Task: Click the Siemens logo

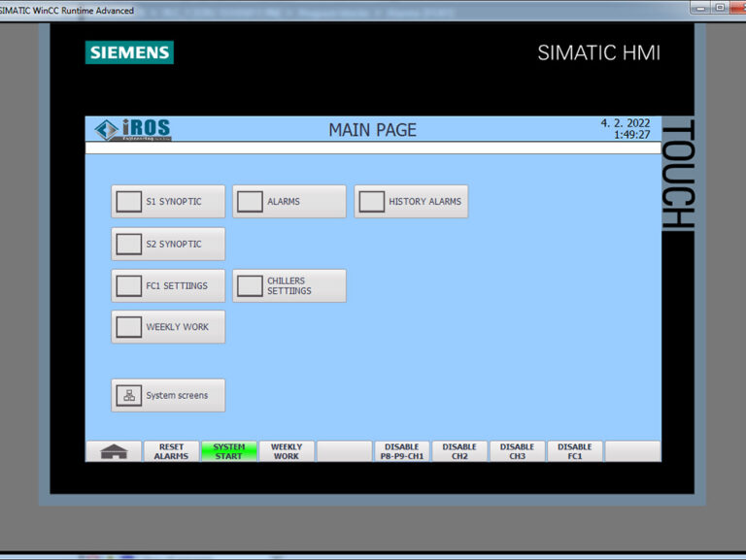Action: [129, 52]
